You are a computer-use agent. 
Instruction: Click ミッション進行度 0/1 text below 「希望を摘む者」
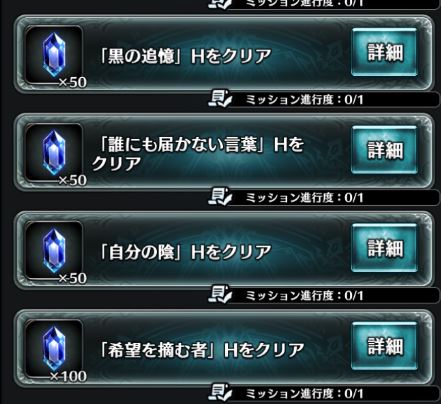click(x=304, y=394)
